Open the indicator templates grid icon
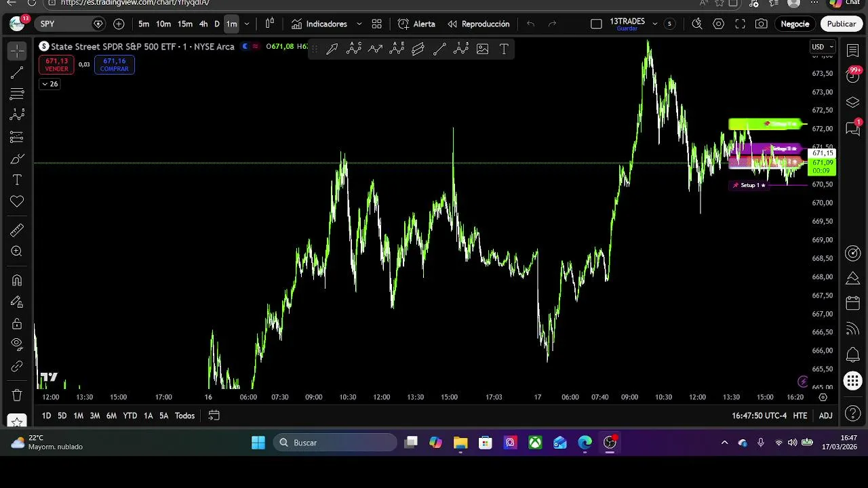This screenshot has height=488, width=868. pos(377,24)
